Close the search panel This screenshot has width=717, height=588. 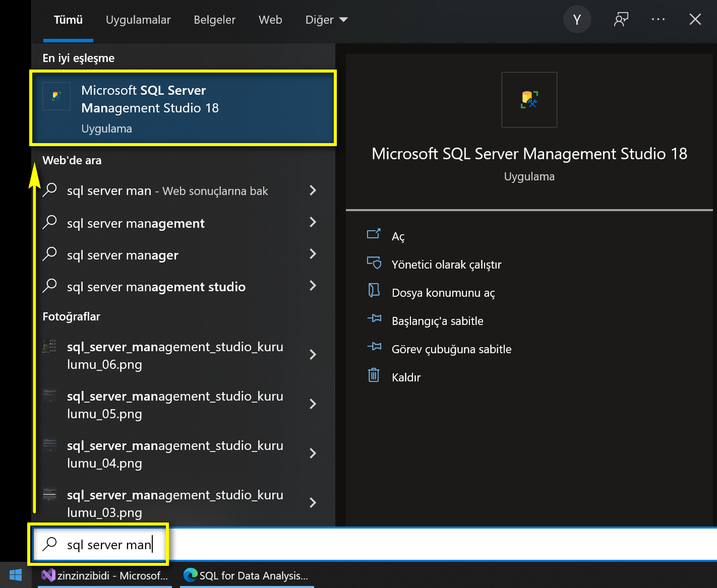click(x=695, y=20)
